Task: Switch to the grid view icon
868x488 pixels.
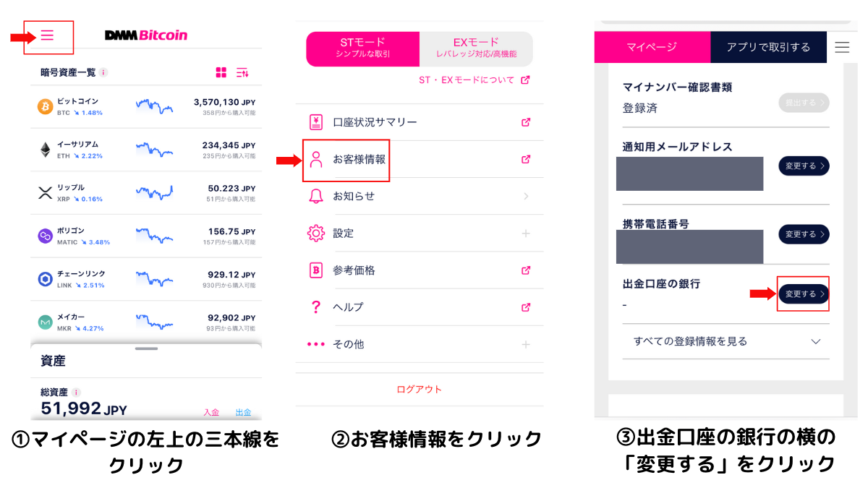Action: pos(221,72)
